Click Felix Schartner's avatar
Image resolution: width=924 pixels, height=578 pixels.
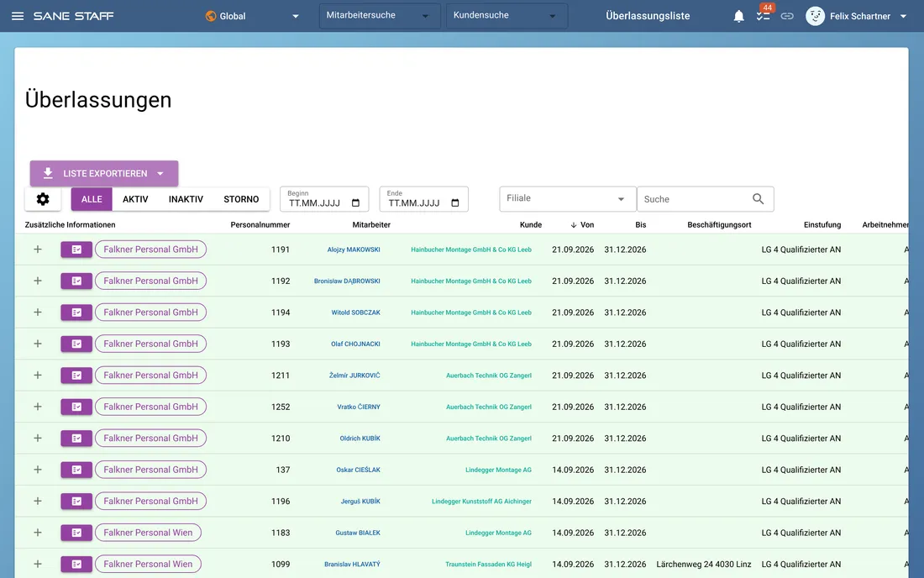(815, 16)
